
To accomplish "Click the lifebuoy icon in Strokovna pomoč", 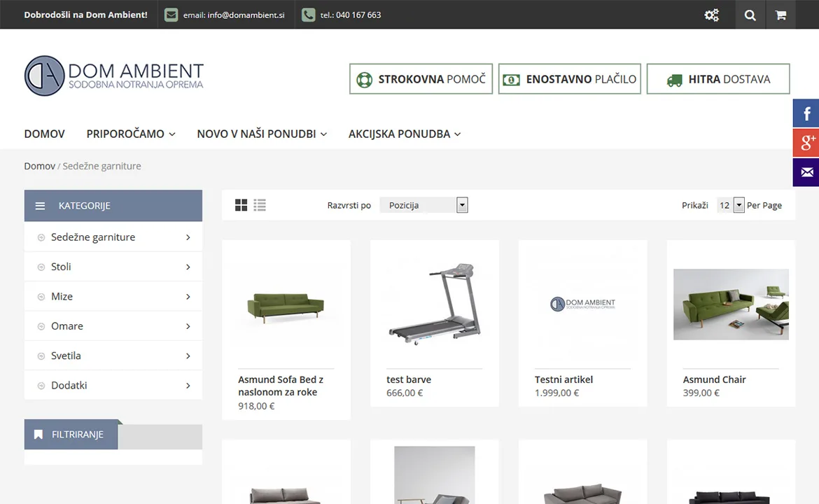I will tap(364, 79).
